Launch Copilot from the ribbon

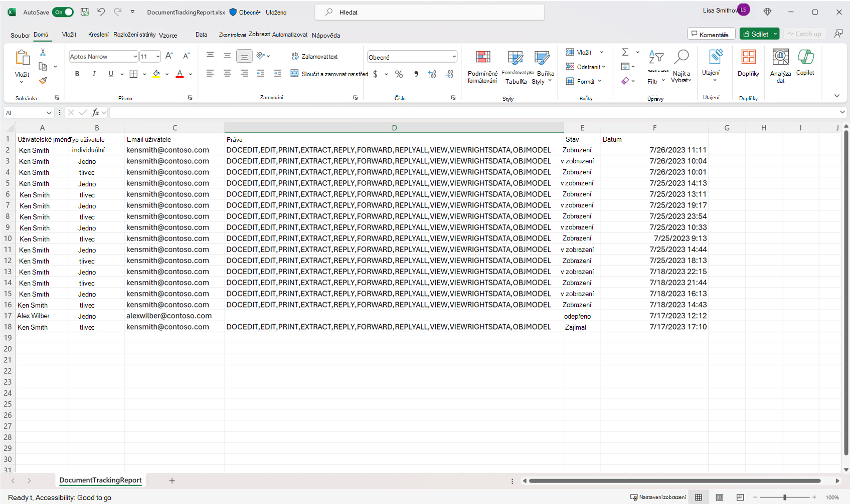coord(805,63)
